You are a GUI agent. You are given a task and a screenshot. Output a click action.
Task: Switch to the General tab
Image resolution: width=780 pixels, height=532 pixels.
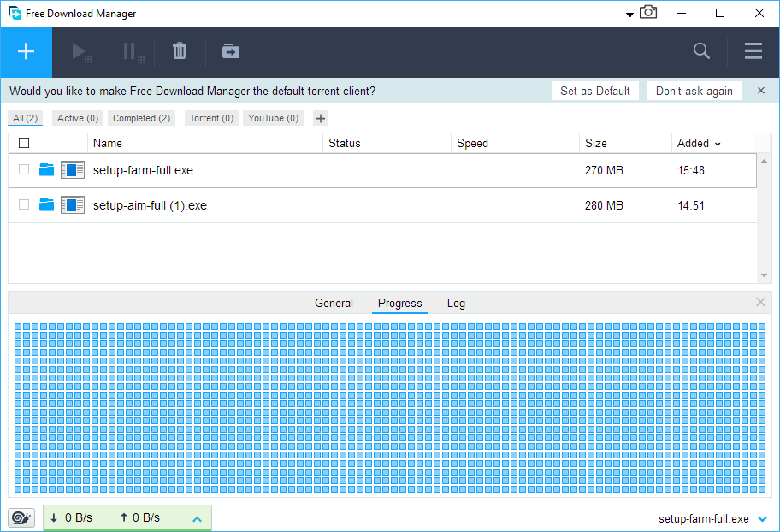[334, 303]
